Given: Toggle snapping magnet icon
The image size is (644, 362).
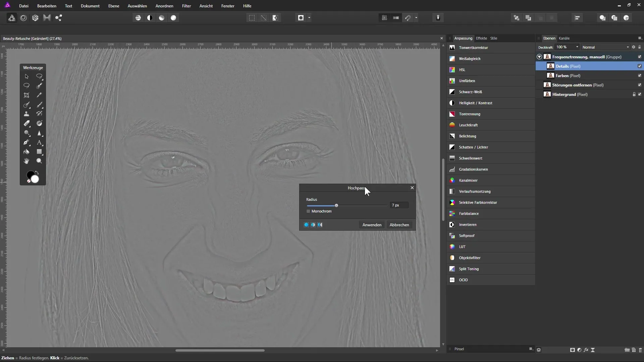Looking at the screenshot, I should [408, 18].
